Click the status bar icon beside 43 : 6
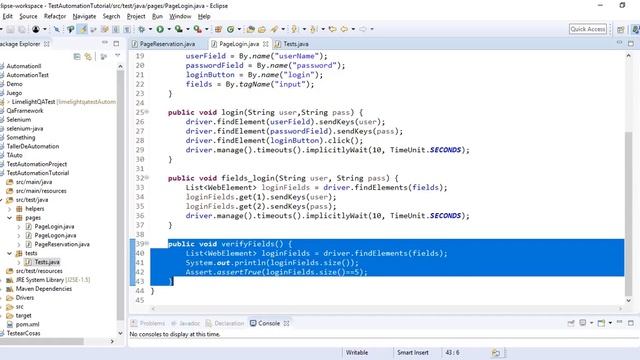 (x=496, y=353)
